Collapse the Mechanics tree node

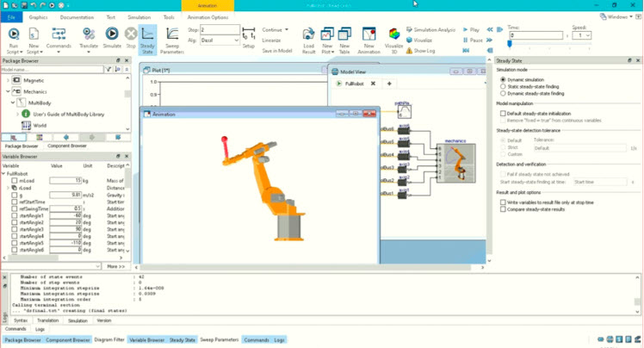click(8, 90)
